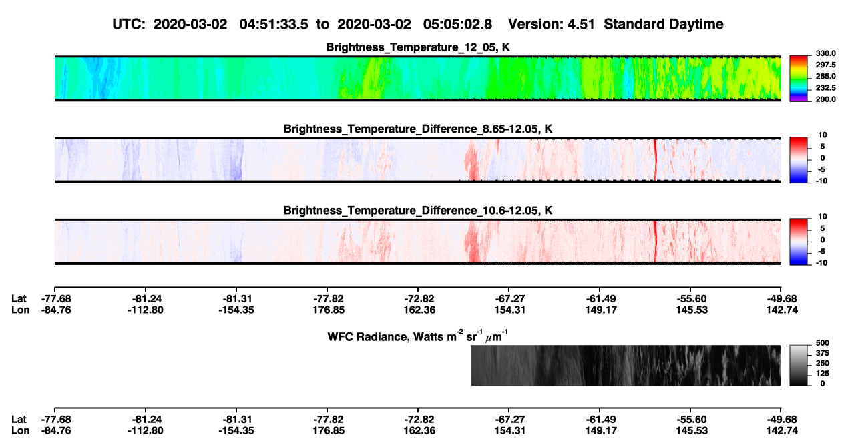868x445 pixels.
Task: Click longitude 142.74 on the axis above WFC Radiance
Action: pyautogui.click(x=781, y=310)
